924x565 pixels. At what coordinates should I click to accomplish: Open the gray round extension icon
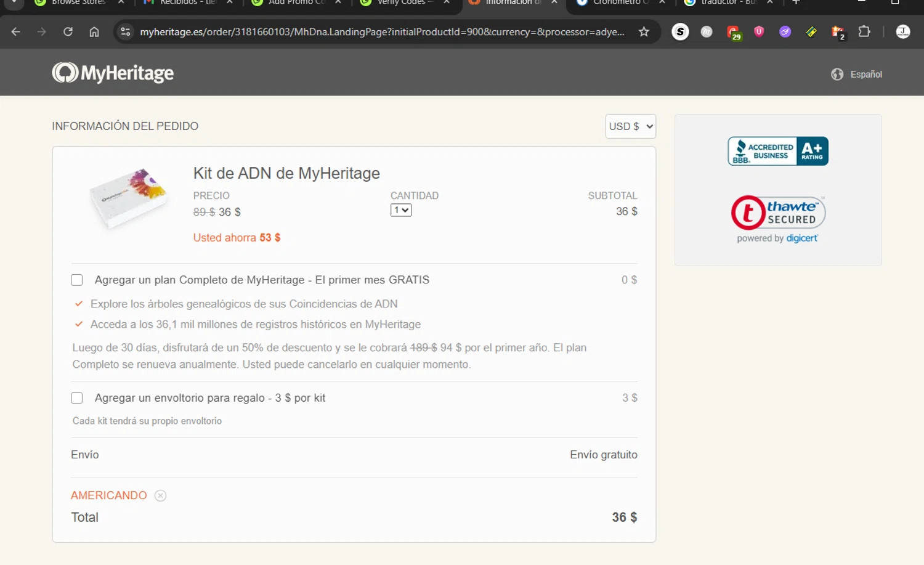[x=707, y=31]
